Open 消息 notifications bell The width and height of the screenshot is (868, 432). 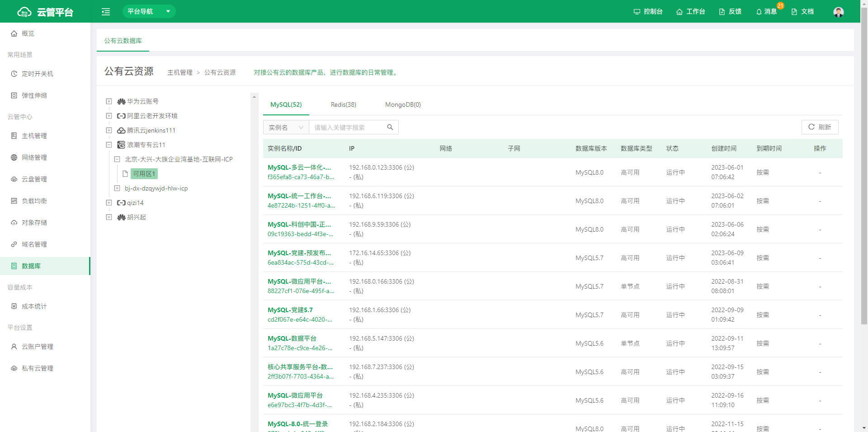766,12
